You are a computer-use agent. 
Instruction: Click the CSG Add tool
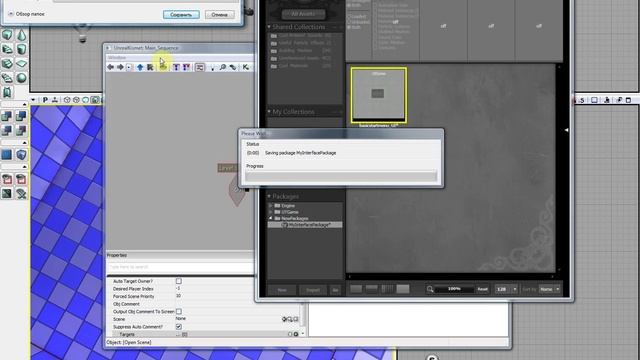(x=7, y=116)
